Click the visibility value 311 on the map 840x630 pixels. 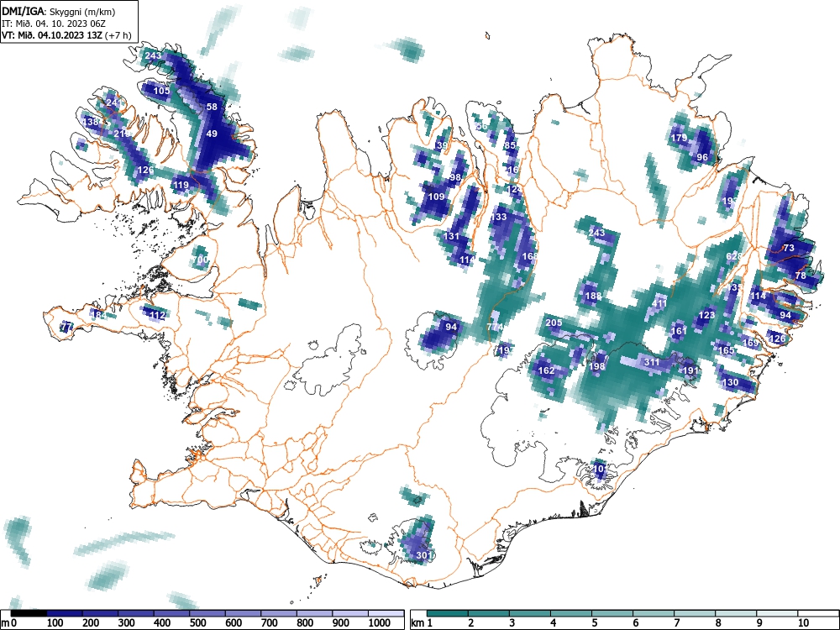(x=652, y=362)
